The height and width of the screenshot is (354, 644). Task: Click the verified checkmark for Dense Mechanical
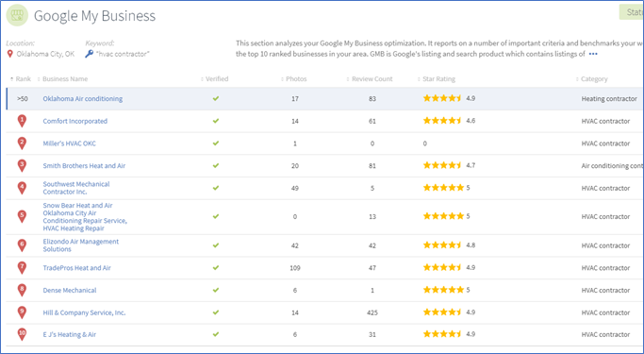[x=216, y=290]
